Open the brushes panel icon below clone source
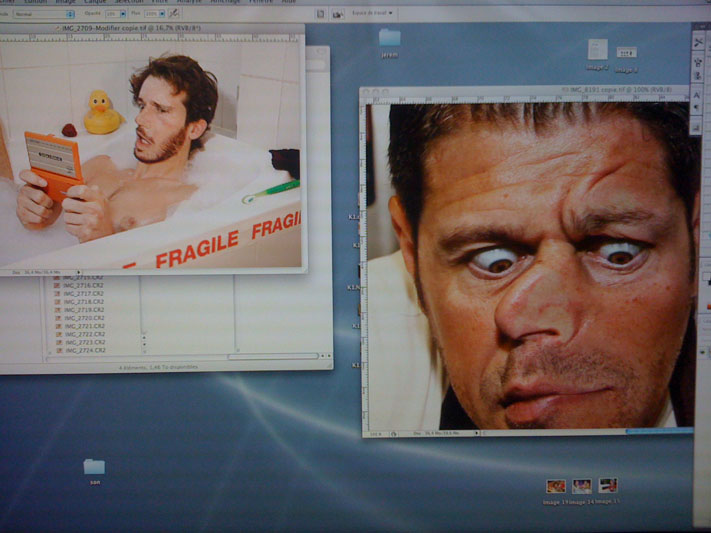 [698, 76]
